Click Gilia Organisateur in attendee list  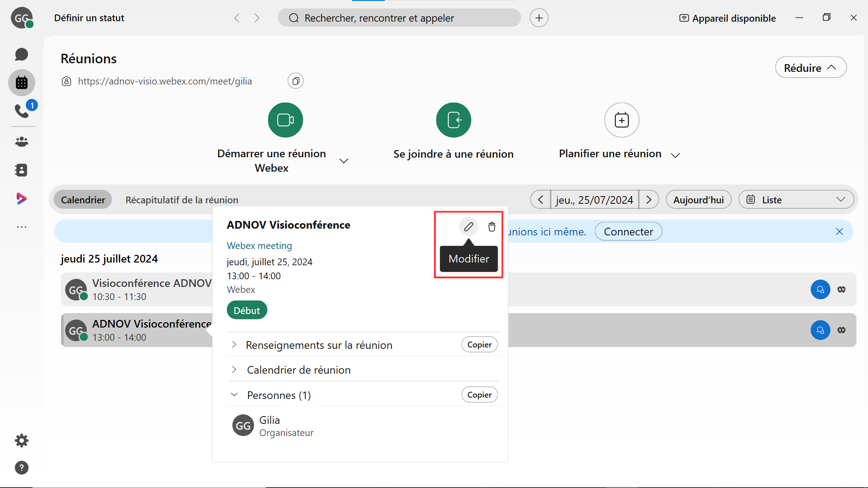click(x=273, y=426)
